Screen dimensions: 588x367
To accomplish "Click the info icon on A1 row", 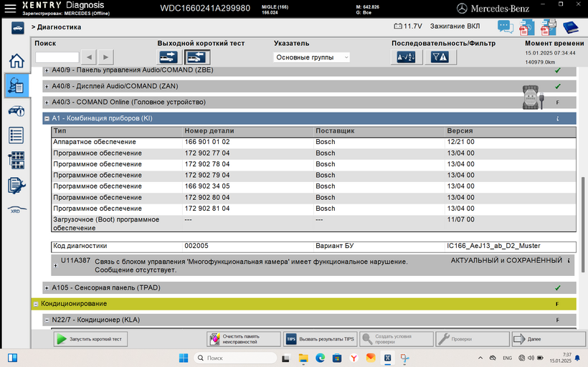I will [558, 118].
